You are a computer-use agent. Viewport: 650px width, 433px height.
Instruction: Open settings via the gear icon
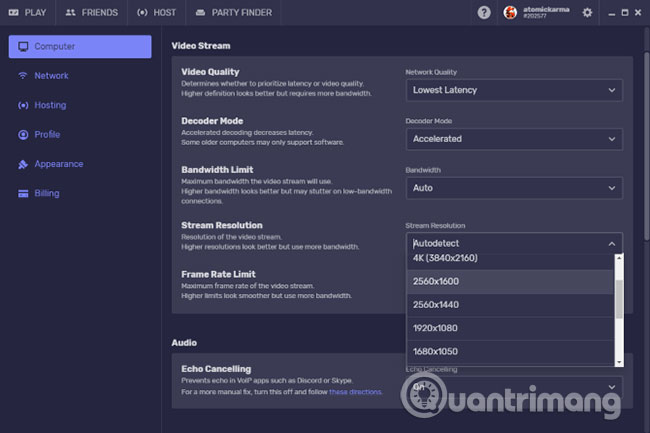tap(587, 13)
